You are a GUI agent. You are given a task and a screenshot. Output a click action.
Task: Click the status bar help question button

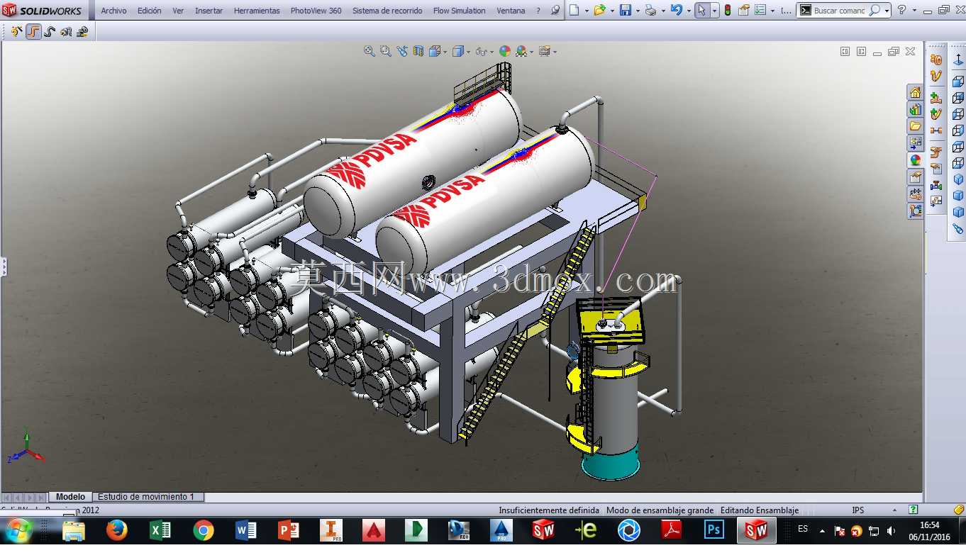pyautogui.click(x=914, y=510)
